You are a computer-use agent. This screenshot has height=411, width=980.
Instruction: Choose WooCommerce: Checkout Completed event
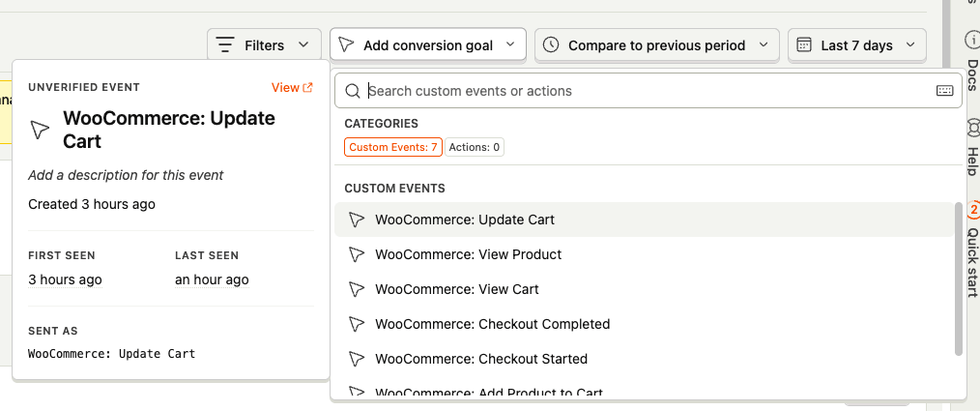pos(645,324)
